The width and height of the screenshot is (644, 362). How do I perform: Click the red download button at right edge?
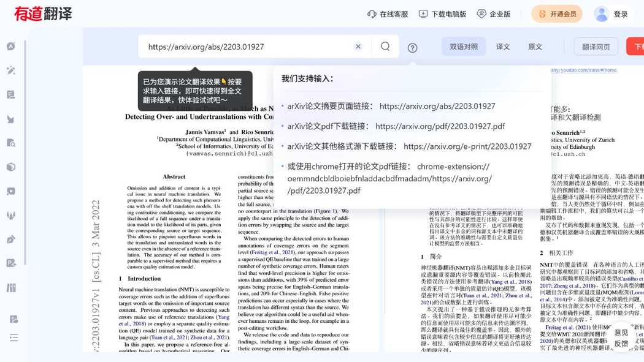click(x=635, y=47)
